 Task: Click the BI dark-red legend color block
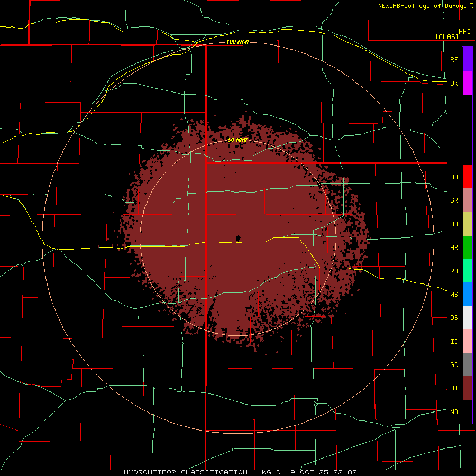click(x=467, y=388)
